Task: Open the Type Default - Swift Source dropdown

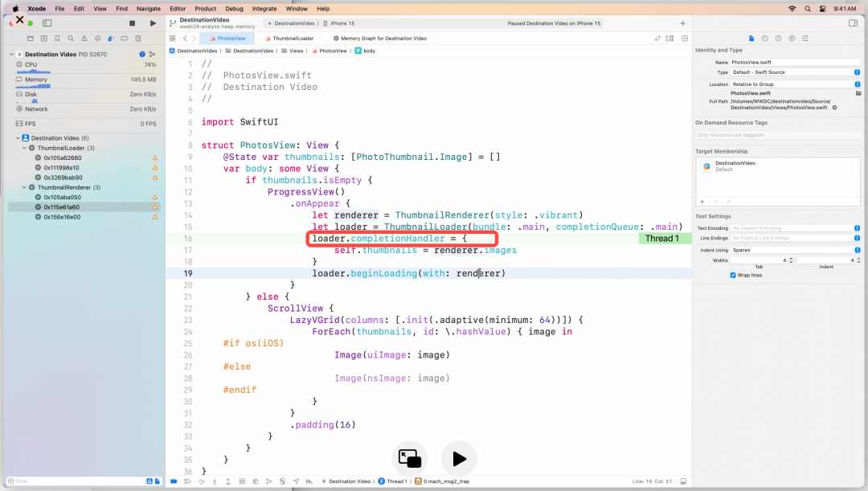Action: (x=796, y=72)
